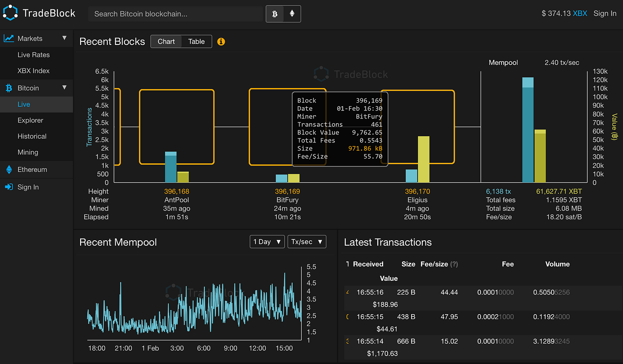The height and width of the screenshot is (364, 623).
Task: Collapse the Markets section arrow
Action: coord(65,38)
